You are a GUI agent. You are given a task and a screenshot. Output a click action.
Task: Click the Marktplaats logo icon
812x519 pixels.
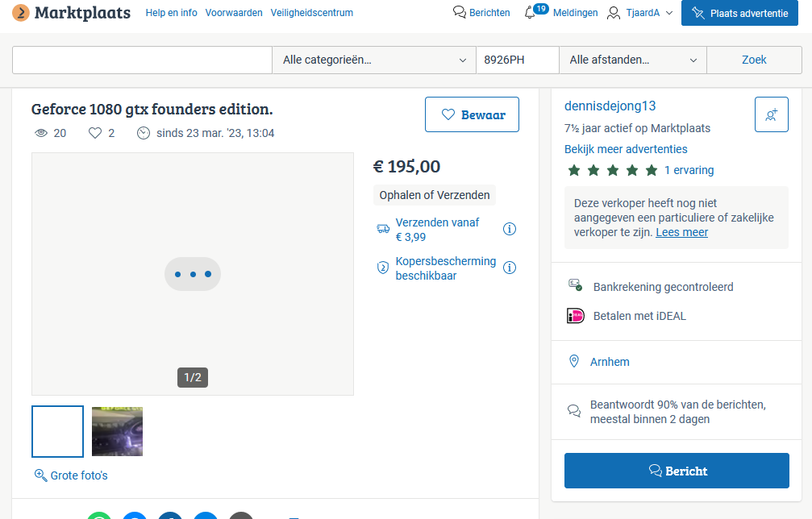(21, 13)
